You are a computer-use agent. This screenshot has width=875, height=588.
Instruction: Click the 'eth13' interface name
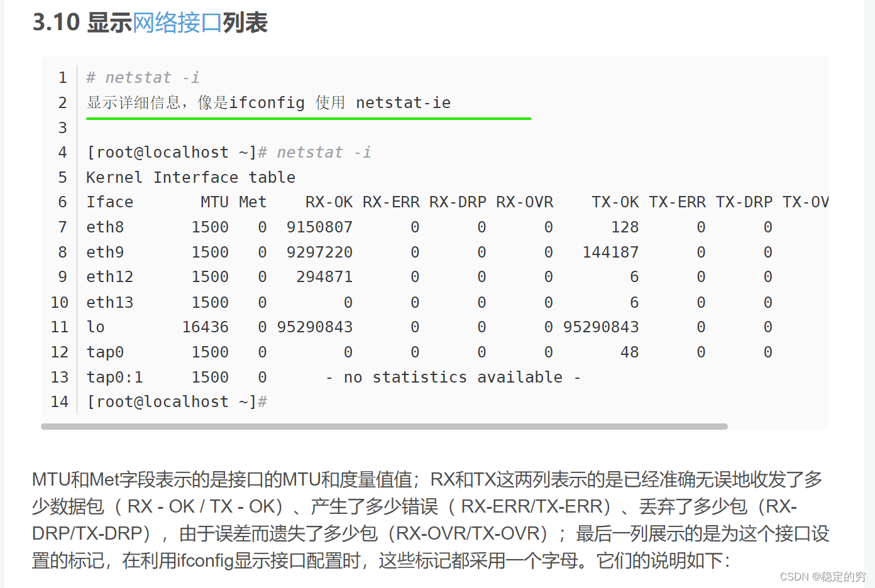(x=110, y=302)
